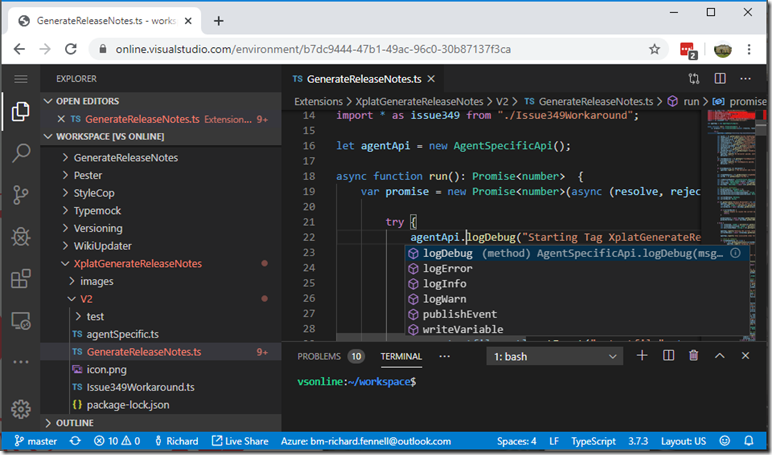Expand the Typemock folder
Screen dimensions: 772x455
[65, 211]
